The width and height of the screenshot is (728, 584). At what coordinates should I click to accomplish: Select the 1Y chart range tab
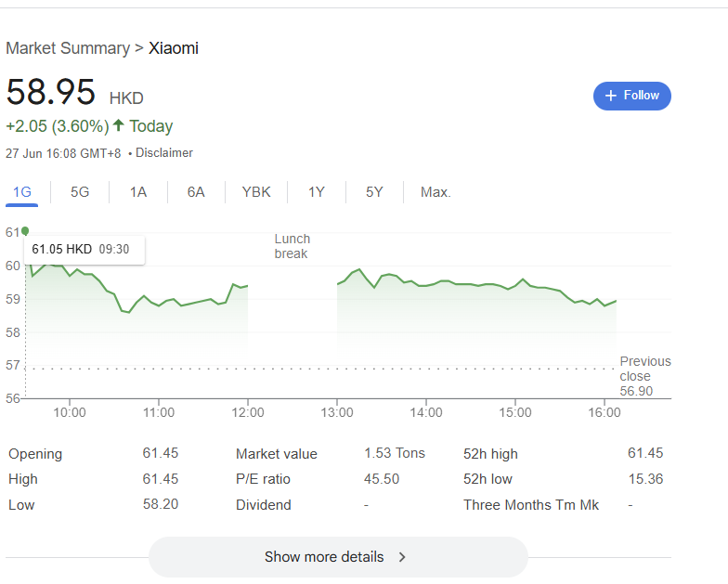317,192
